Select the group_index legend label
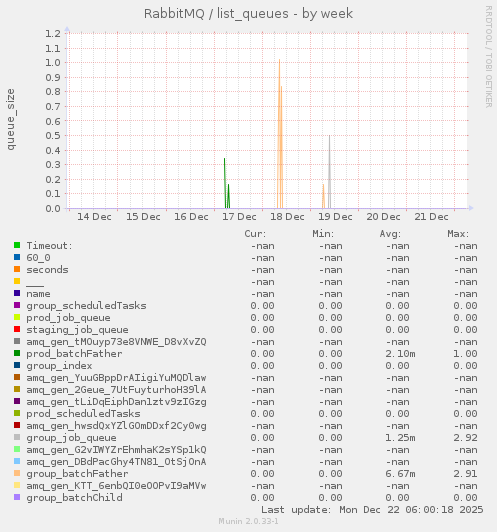Image resolution: width=497 pixels, height=532 pixels. pyautogui.click(x=59, y=366)
